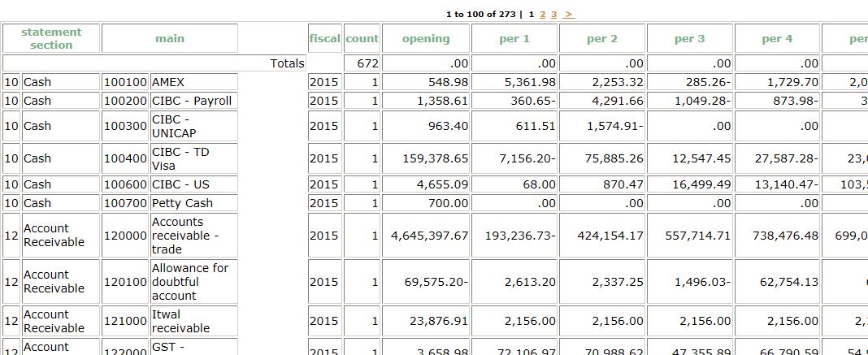Click the 'fiscal' column header
The width and height of the screenshot is (868, 355).
(x=325, y=39)
